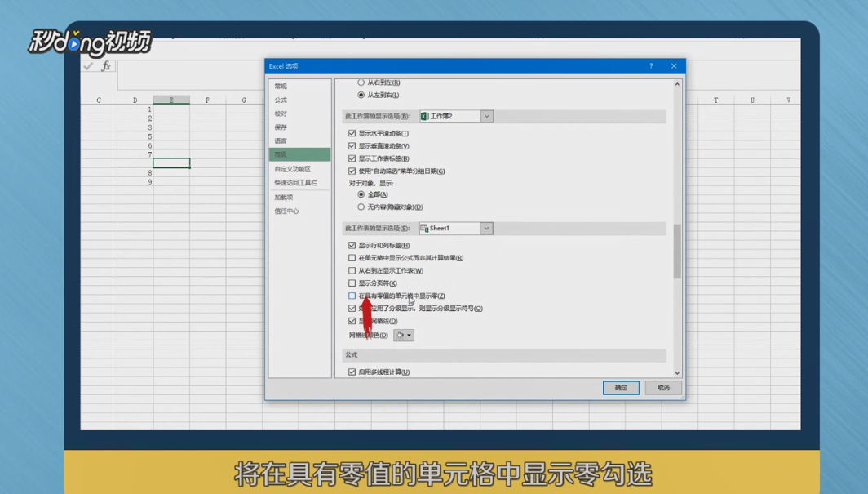Viewport: 868px width, 494px height.
Task: Select column D header in the spreadsheet
Action: coord(135,100)
